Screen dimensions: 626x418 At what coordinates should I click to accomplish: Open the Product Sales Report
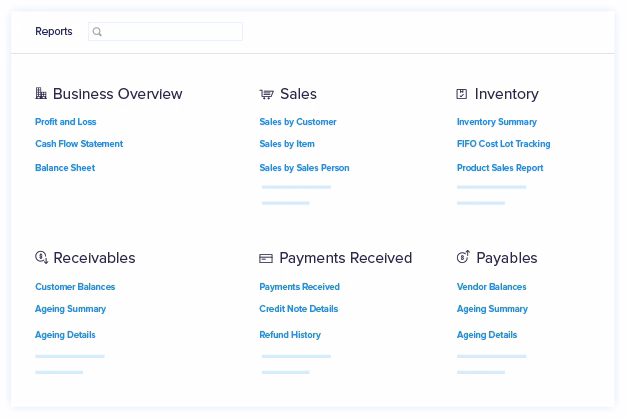[x=500, y=168]
